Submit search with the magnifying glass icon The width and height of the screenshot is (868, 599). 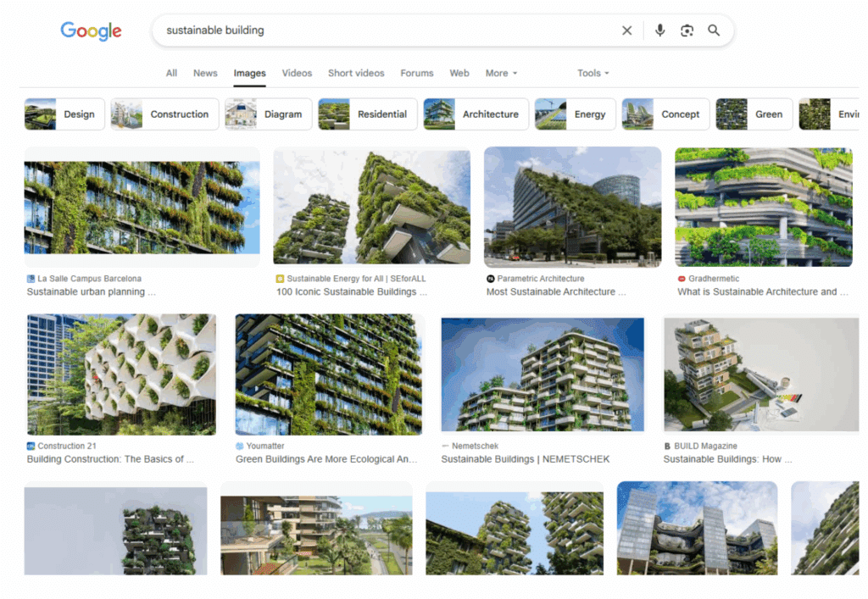coord(714,31)
